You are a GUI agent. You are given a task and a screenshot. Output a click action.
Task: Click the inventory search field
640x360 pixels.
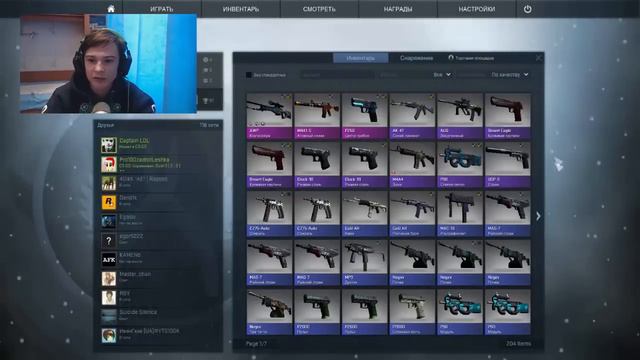336,75
